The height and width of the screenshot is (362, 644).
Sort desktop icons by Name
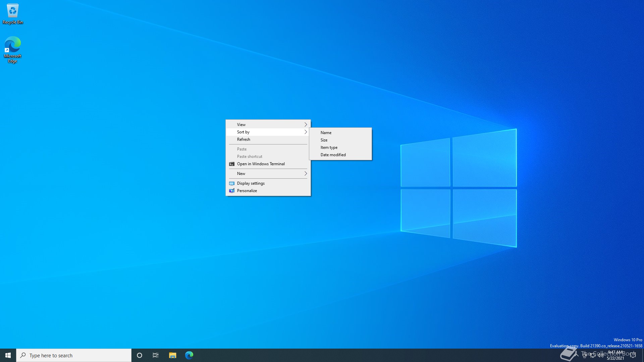(x=326, y=133)
